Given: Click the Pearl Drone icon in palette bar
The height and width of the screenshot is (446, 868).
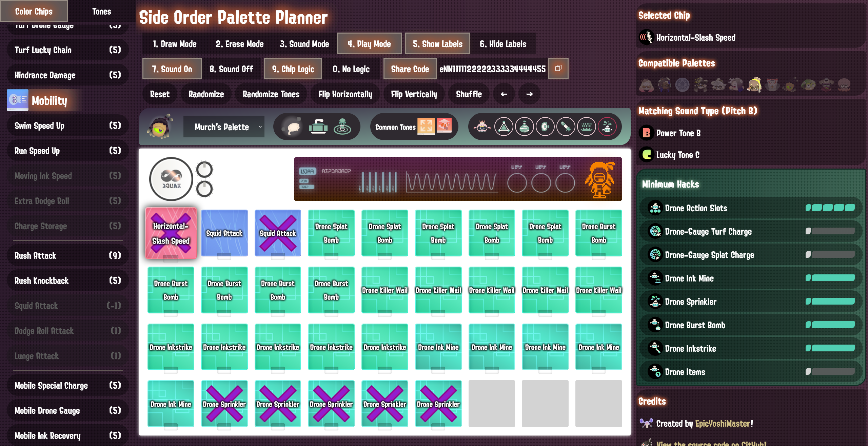Looking at the screenshot, I should point(482,127).
